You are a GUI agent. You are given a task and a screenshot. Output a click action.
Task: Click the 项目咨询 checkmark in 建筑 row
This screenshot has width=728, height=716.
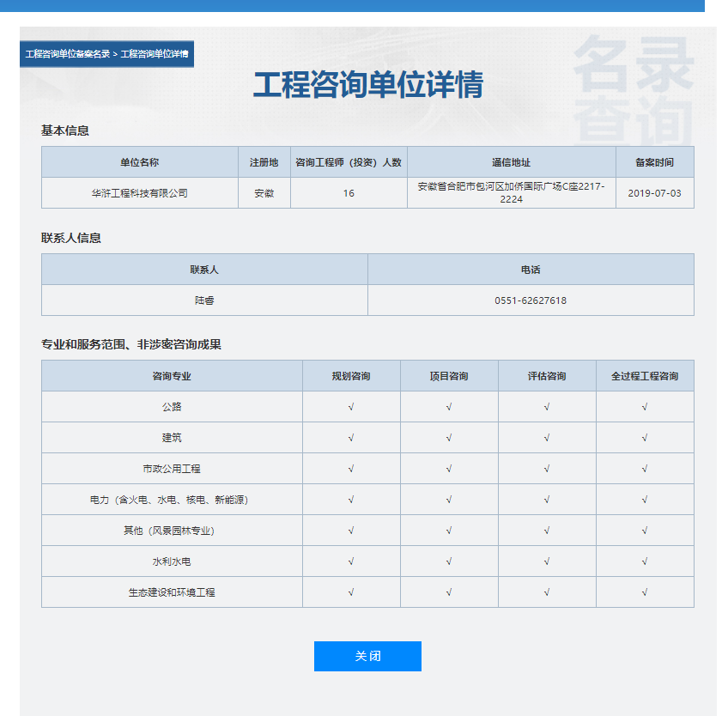pos(449,437)
